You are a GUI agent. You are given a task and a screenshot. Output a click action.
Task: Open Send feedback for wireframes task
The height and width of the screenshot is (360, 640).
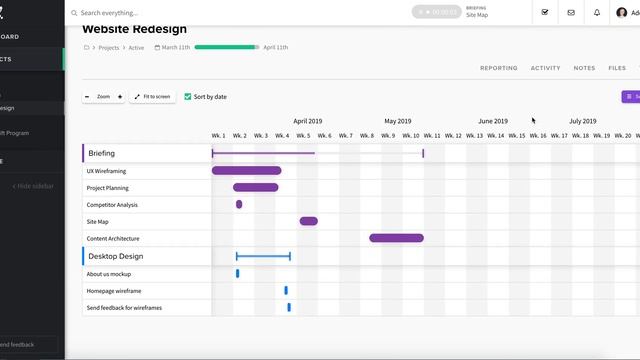[x=124, y=308]
